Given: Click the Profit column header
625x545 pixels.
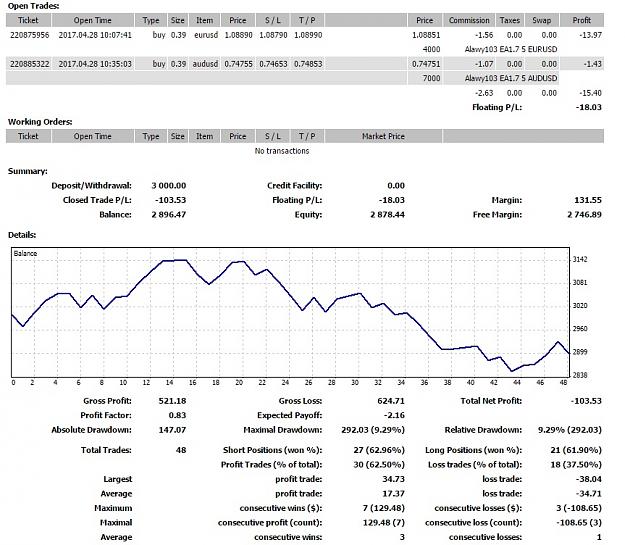Looking at the screenshot, I should coord(582,20).
